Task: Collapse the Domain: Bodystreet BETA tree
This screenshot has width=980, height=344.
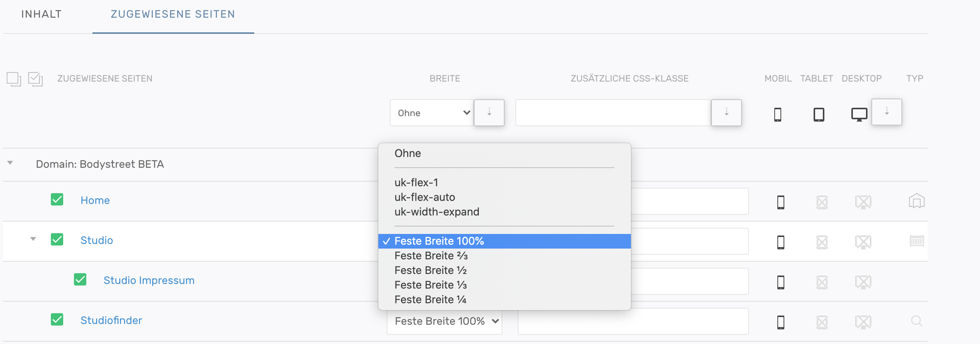Action: coord(10,163)
